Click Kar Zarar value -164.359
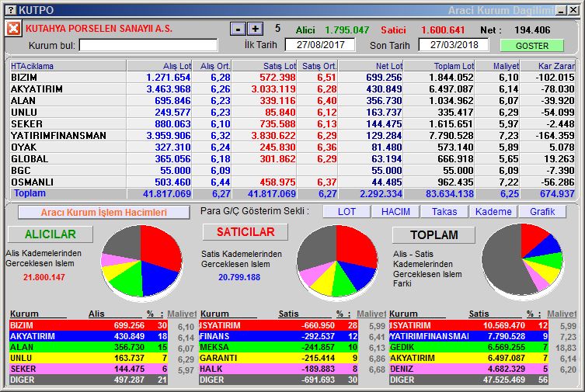 pyautogui.click(x=555, y=136)
